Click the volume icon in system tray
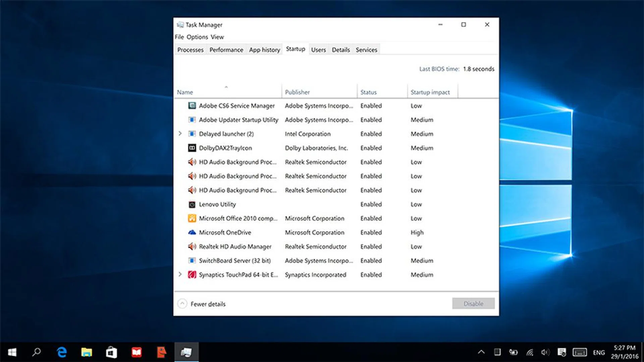Image resolution: width=644 pixels, height=362 pixels. click(545, 352)
